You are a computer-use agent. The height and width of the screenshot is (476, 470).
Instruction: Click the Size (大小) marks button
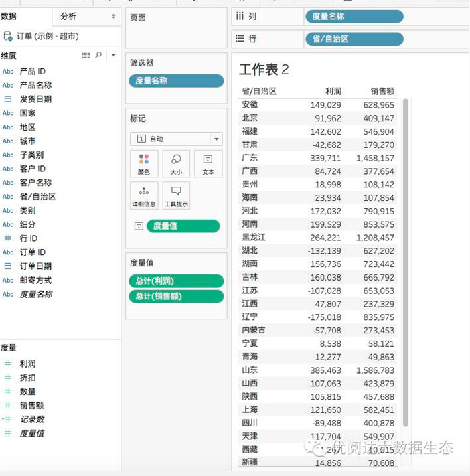[x=176, y=164]
